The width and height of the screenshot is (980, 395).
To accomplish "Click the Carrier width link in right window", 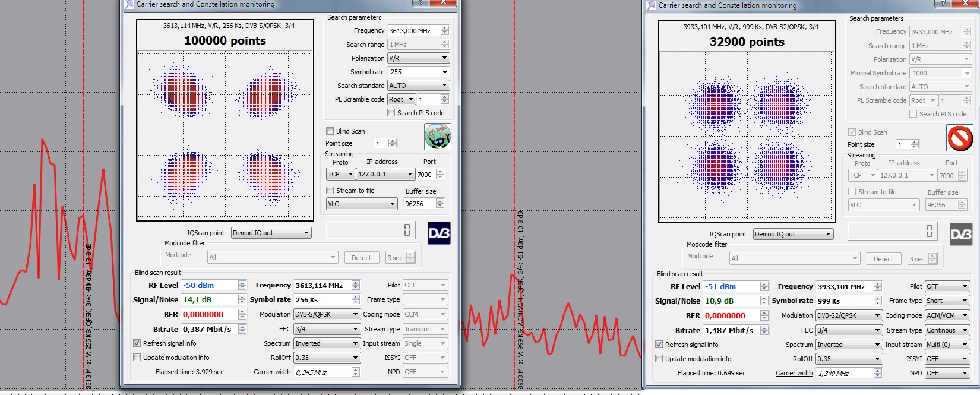I will pos(794,373).
